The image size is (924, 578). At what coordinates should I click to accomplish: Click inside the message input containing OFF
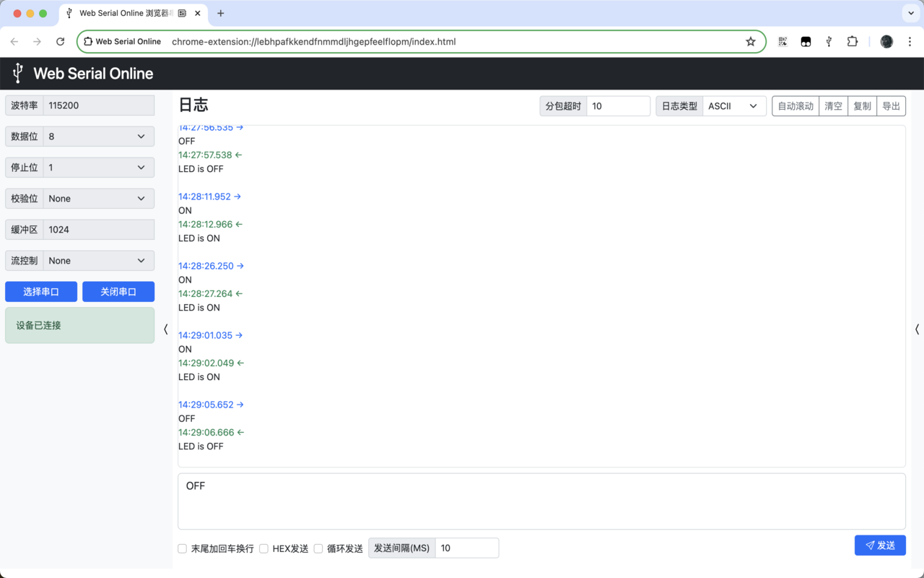[x=541, y=501]
